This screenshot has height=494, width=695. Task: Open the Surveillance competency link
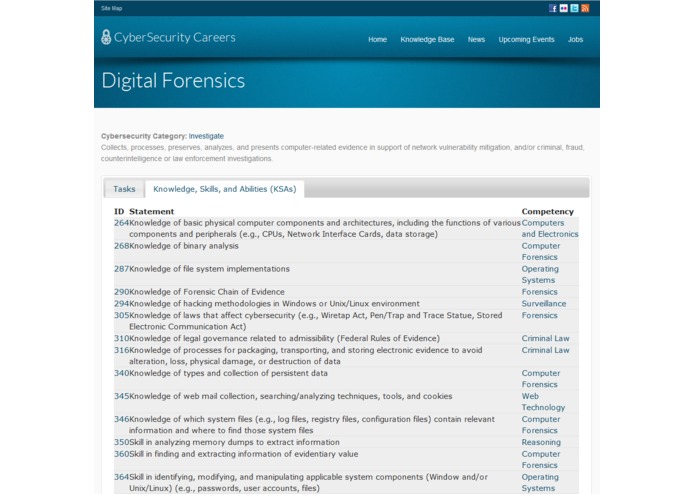pos(544,303)
